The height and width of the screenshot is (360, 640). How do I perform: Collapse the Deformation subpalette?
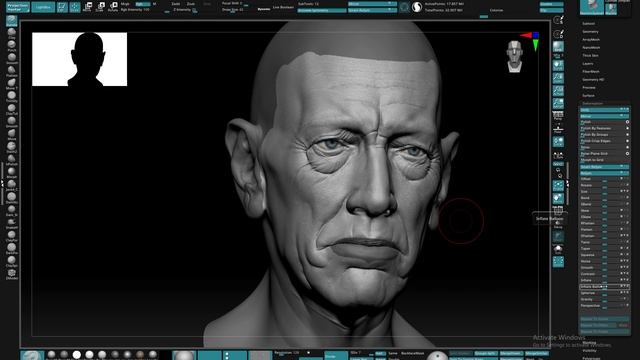(592, 104)
